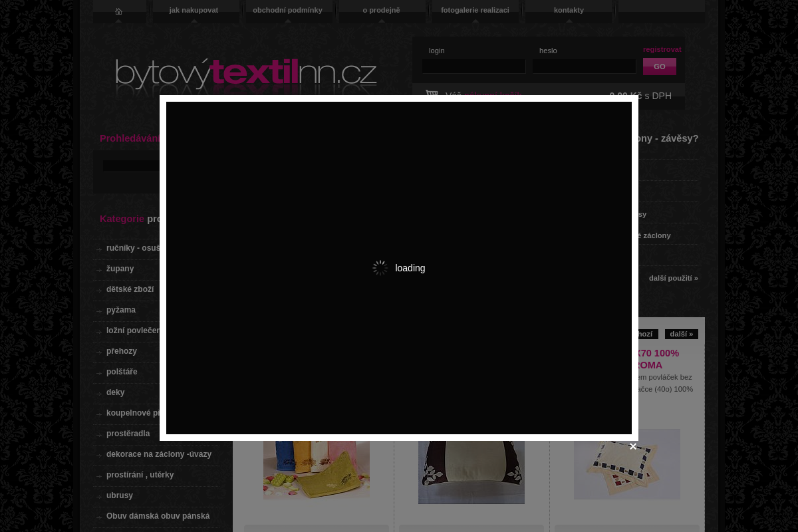This screenshot has height=532, width=798.
Task: Click the shopping cart icon
Action: [432, 94]
